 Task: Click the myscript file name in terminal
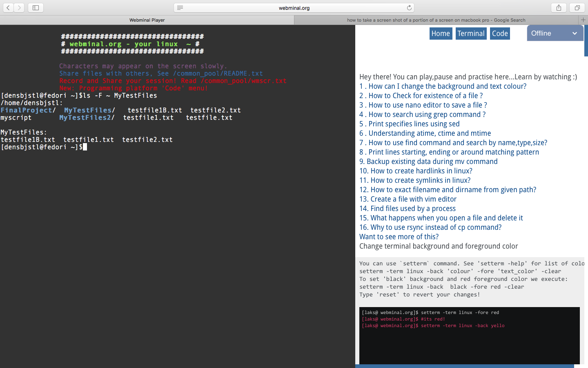coord(16,118)
